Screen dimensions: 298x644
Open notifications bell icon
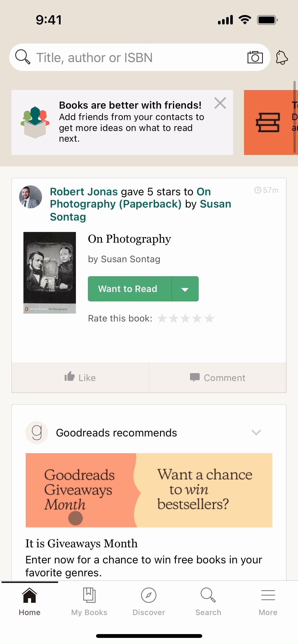(282, 57)
